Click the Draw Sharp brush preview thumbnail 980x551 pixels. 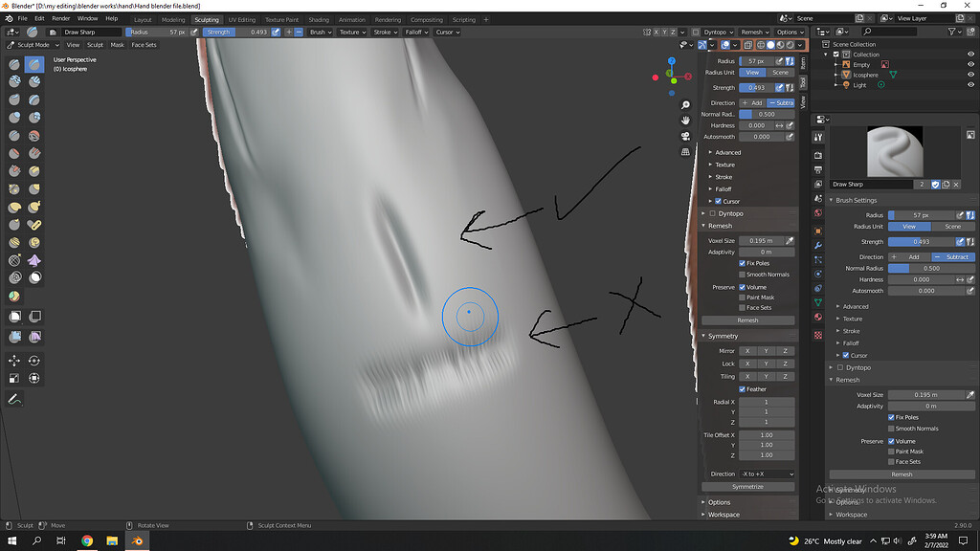pos(895,152)
